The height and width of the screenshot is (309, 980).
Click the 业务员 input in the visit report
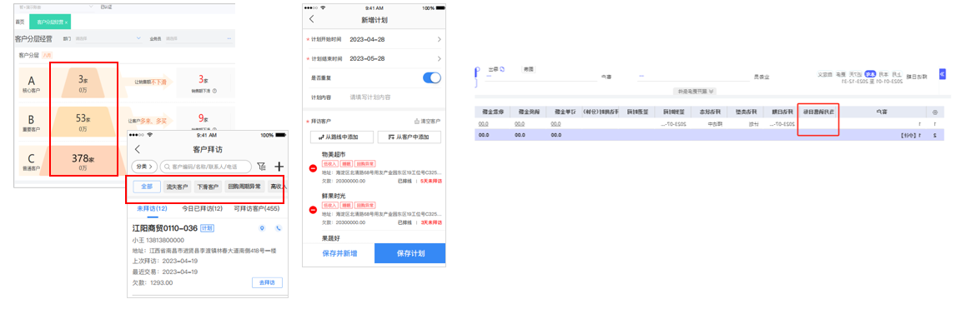click(695, 76)
